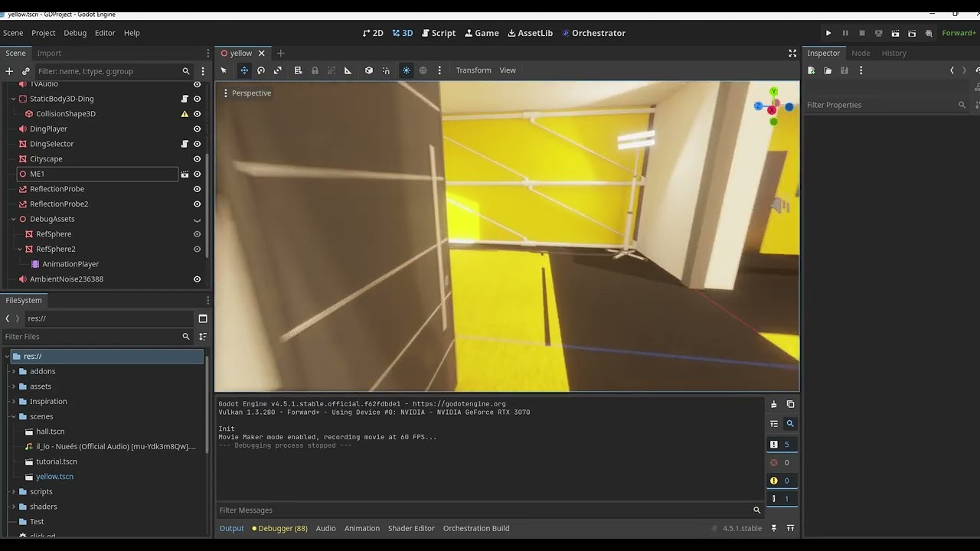Switch to the Import tab
Viewport: 980px width, 551px height.
pyautogui.click(x=49, y=53)
